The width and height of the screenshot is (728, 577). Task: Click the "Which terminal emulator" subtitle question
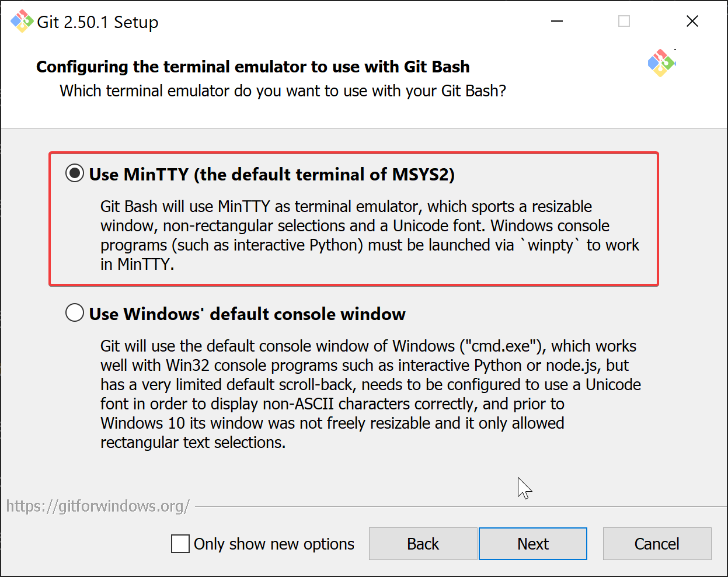coord(283,91)
